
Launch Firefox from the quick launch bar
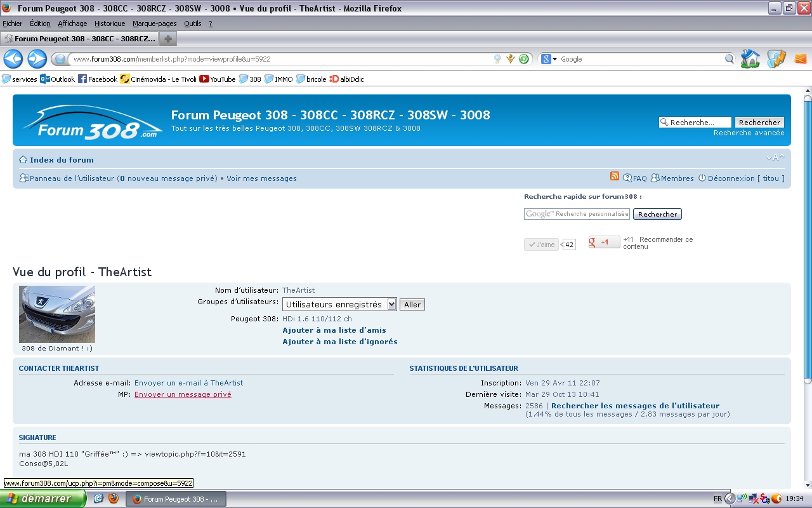coord(114,498)
